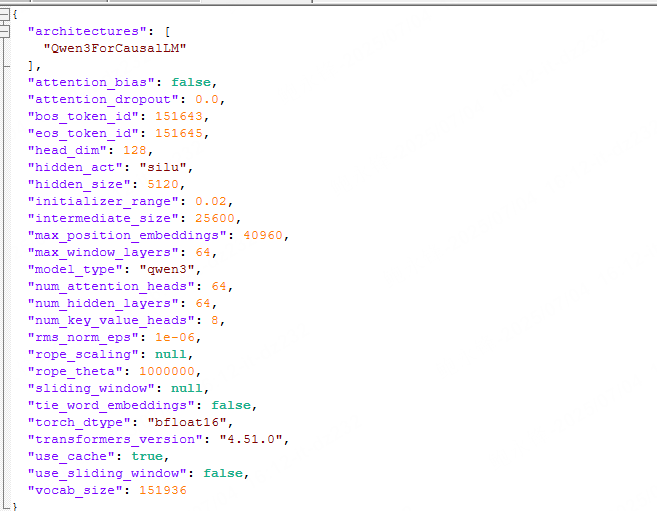Click the use_cache true value

pos(147,457)
